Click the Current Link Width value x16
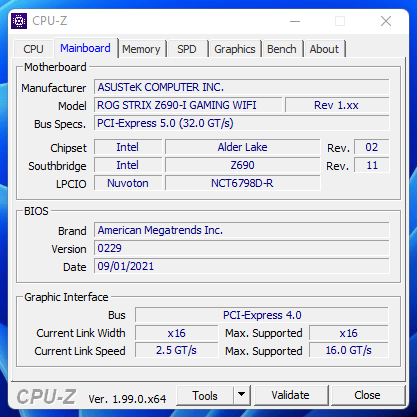417x417 pixels. 177,333
